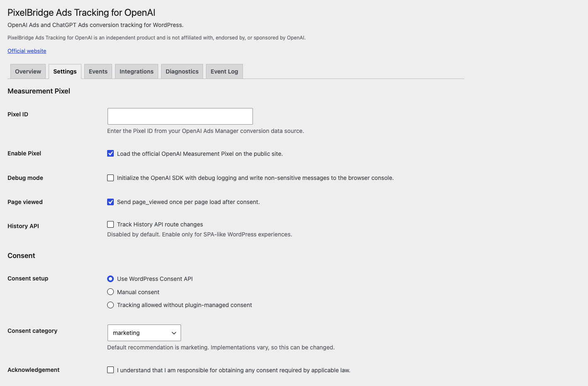
Task: Enable the Debug mode checkbox
Action: pos(110,178)
